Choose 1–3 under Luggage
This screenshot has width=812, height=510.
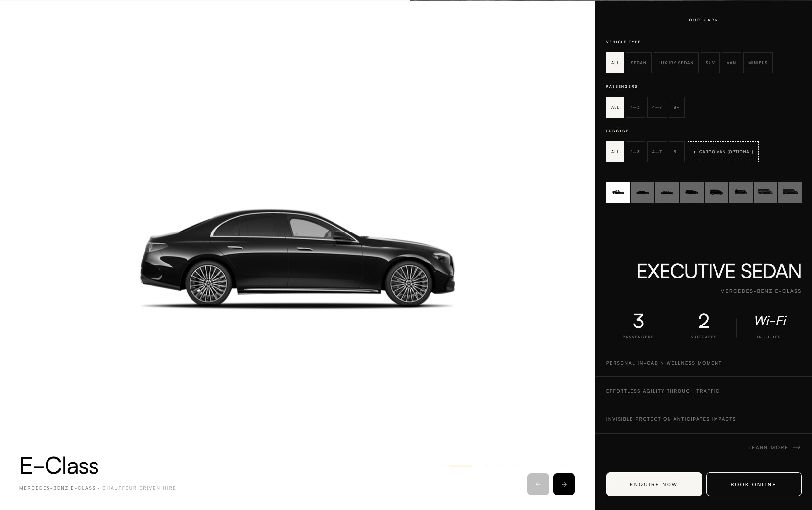[635, 152]
